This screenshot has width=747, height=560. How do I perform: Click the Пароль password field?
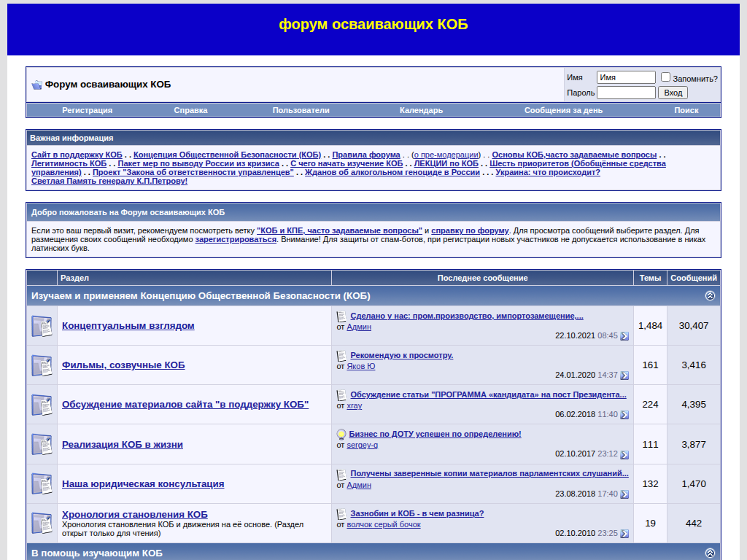click(626, 93)
